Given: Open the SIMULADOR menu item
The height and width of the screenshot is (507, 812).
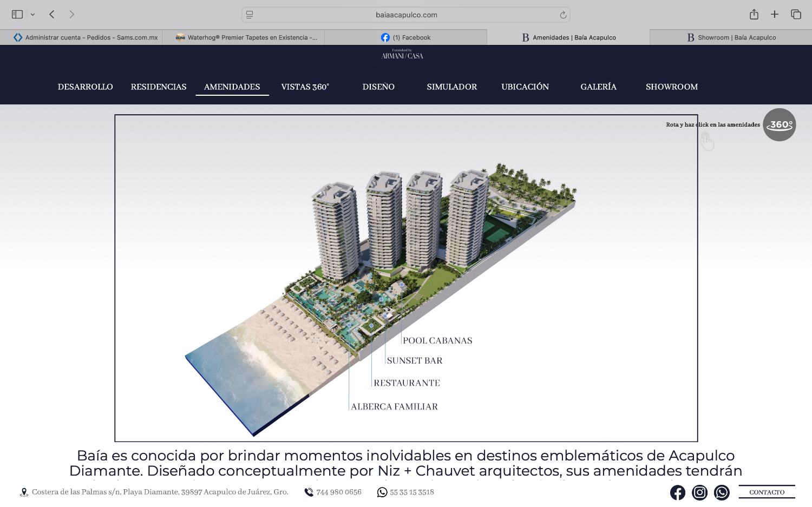Looking at the screenshot, I should [452, 87].
